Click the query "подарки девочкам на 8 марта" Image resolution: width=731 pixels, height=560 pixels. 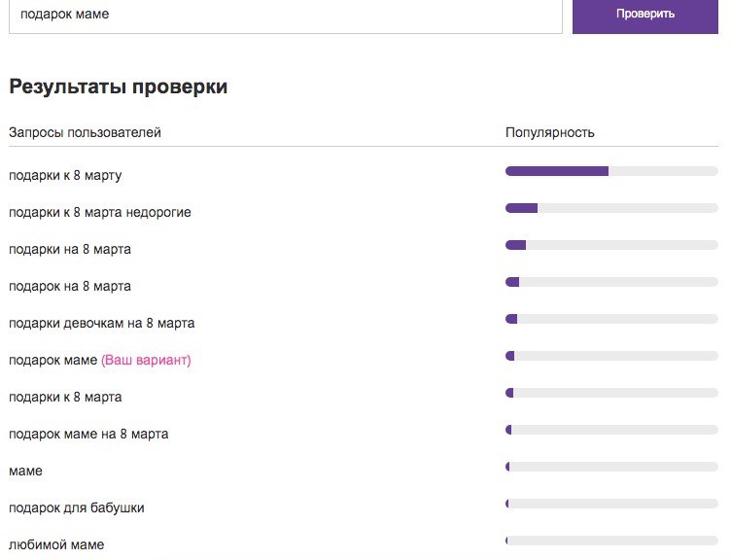pyautogui.click(x=95, y=323)
